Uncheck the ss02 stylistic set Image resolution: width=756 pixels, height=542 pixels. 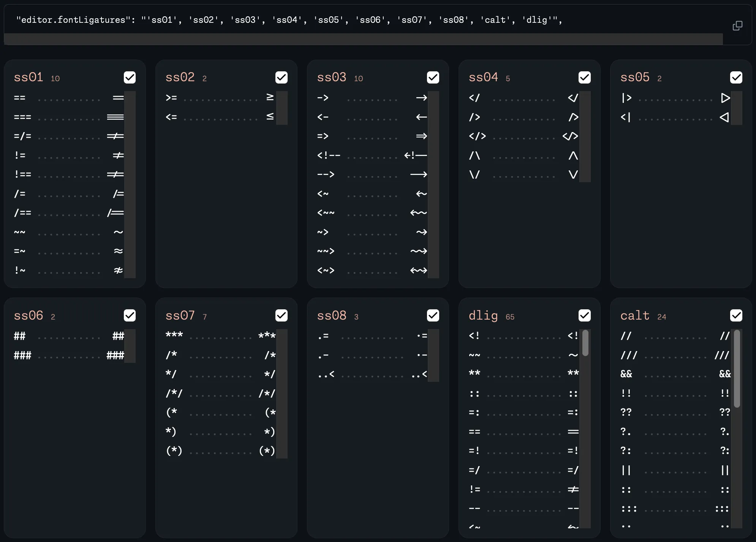(x=281, y=77)
